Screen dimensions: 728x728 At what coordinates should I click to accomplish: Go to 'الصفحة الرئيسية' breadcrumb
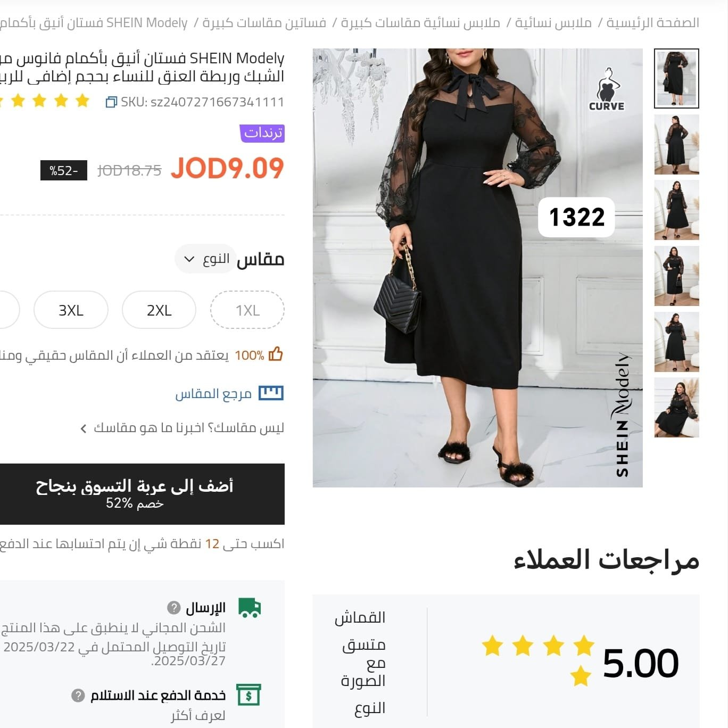pyautogui.click(x=653, y=23)
